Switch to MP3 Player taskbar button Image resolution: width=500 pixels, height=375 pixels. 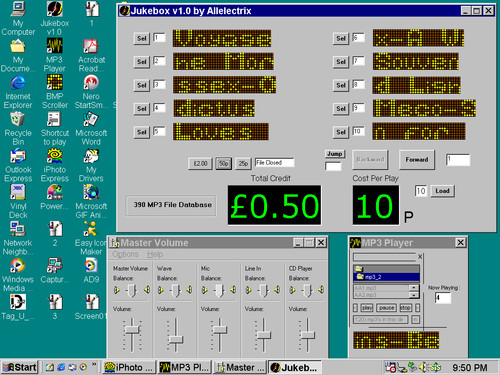[x=184, y=367]
